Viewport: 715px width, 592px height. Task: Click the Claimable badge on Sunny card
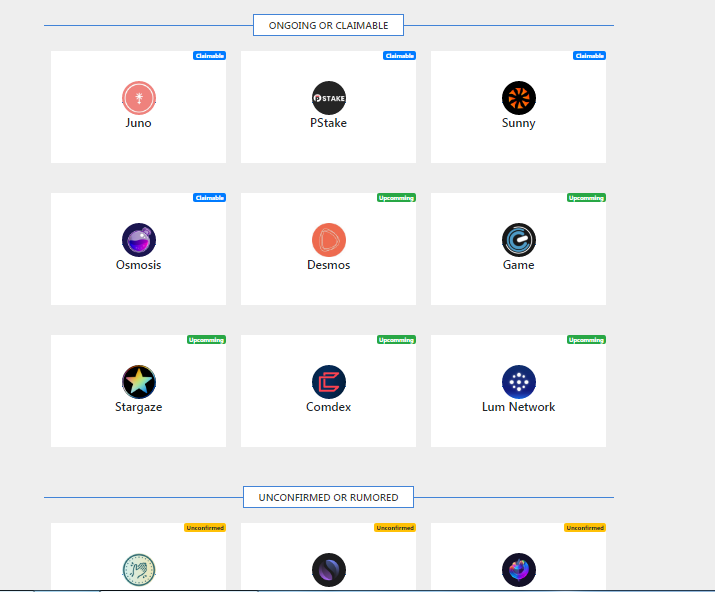pyautogui.click(x=589, y=56)
